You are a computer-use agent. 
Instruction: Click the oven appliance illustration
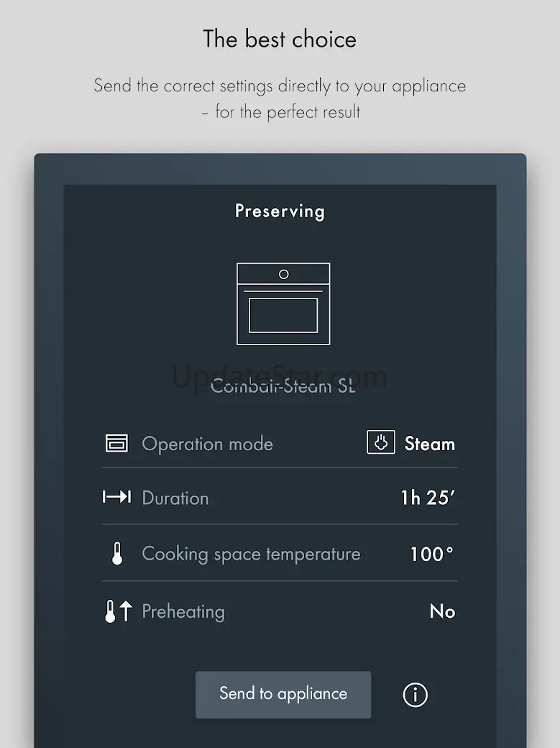pyautogui.click(x=283, y=304)
